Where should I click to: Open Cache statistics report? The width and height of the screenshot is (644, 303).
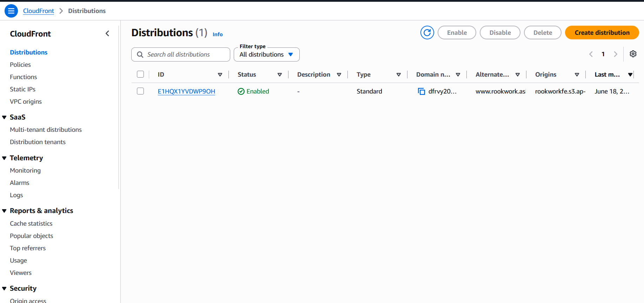pyautogui.click(x=31, y=224)
